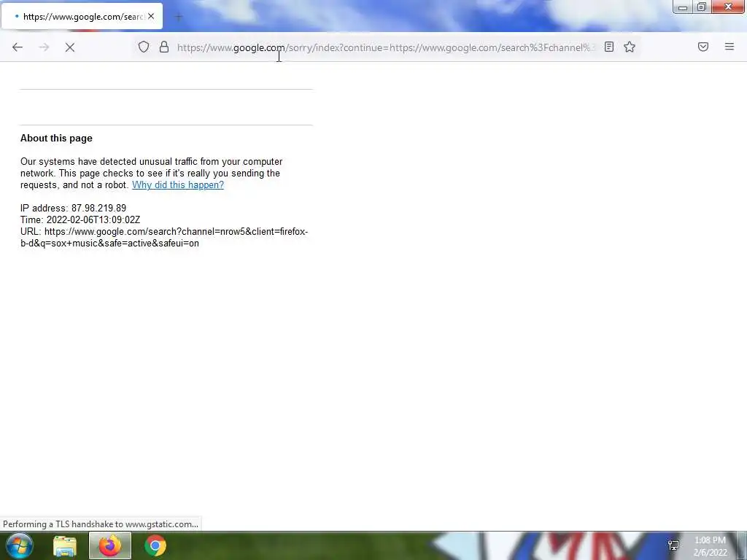This screenshot has width=747, height=560.
Task: Click the taskbar clock showing 1:08 PM
Action: point(710,546)
